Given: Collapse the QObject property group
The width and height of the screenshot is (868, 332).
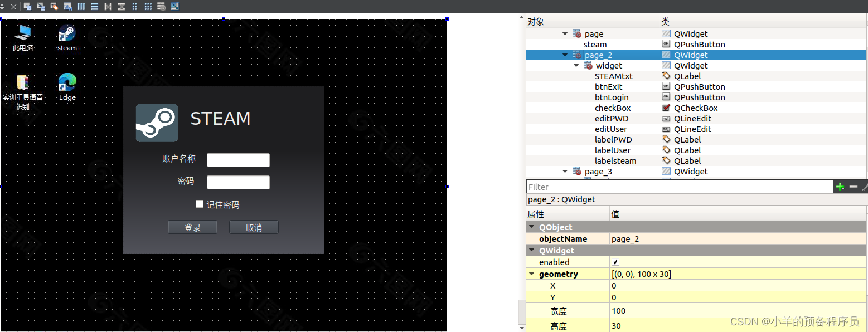Looking at the screenshot, I should click(532, 227).
